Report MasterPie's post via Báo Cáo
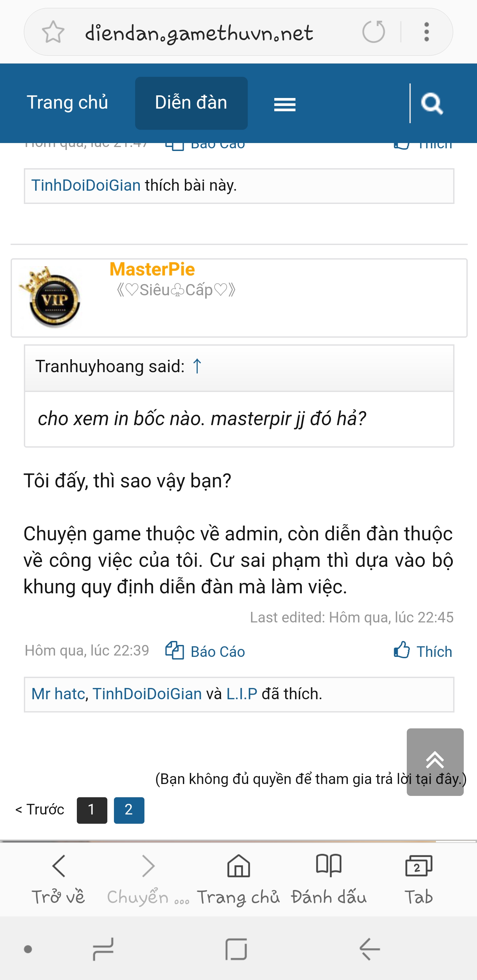The width and height of the screenshot is (477, 980). (x=205, y=651)
